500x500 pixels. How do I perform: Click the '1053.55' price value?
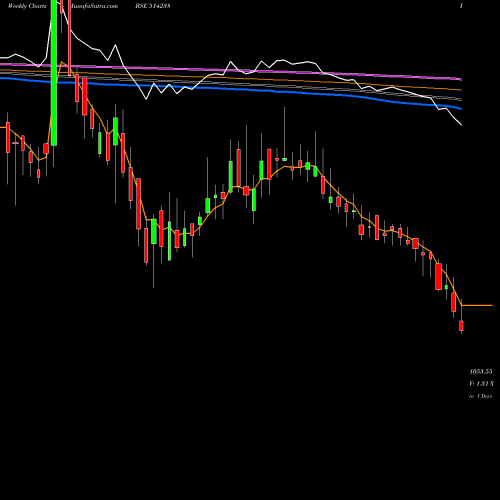pyautogui.click(x=481, y=371)
